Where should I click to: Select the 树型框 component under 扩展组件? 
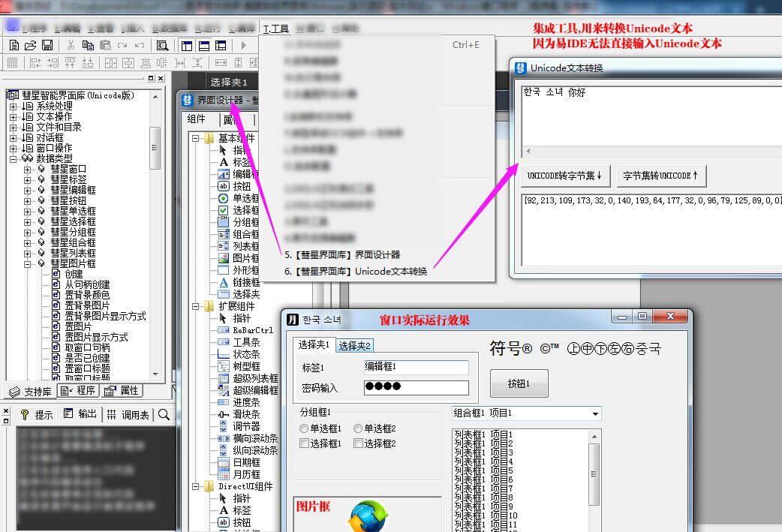(x=242, y=366)
